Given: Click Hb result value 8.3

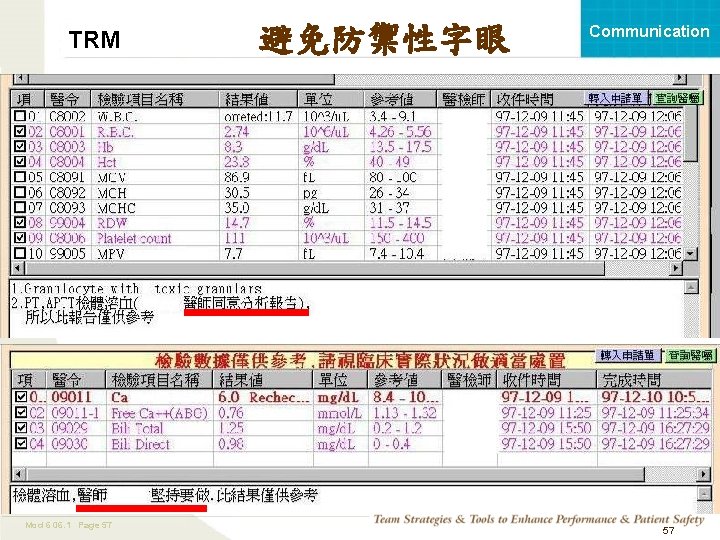Looking at the screenshot, I should pos(233,147).
